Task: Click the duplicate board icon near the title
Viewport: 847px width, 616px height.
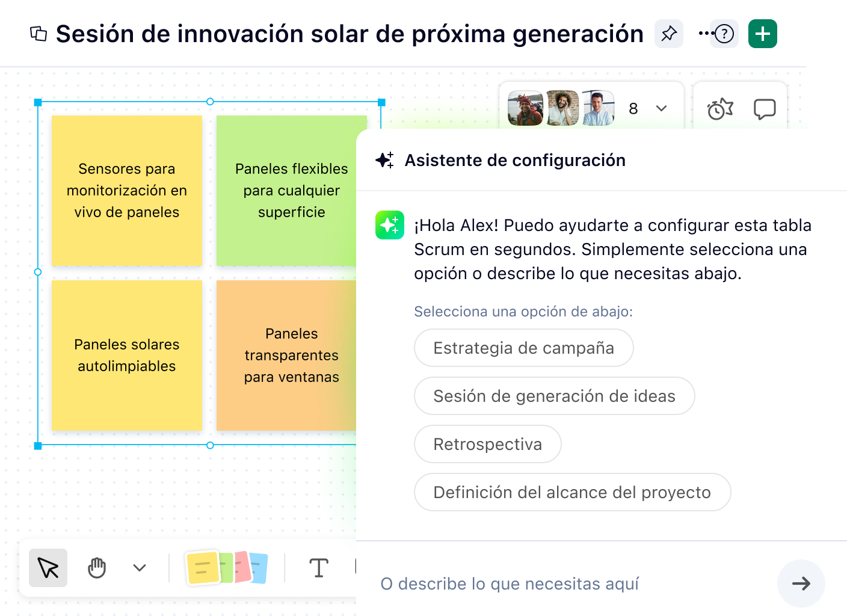Action: click(38, 34)
